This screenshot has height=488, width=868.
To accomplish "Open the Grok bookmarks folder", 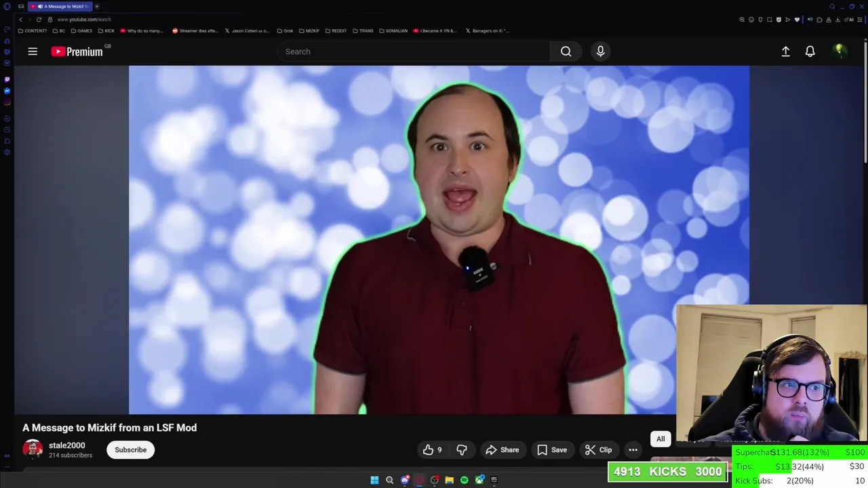I will 285,30.
